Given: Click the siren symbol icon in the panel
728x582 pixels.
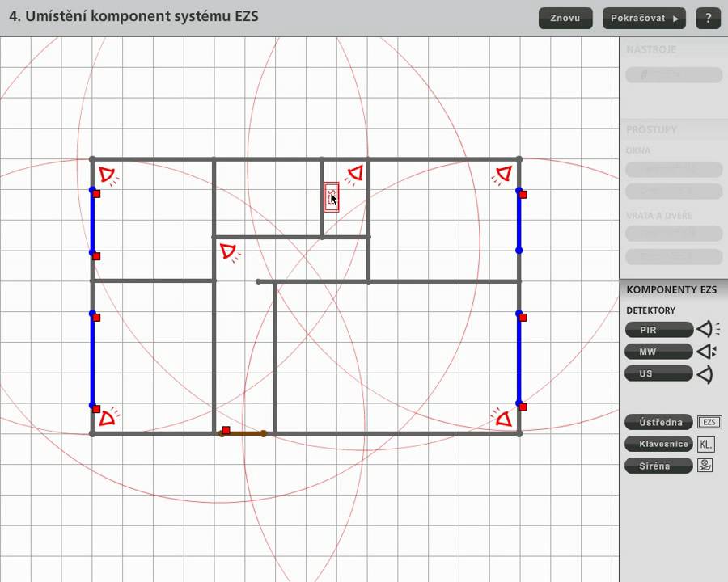Looking at the screenshot, I should pyautogui.click(x=705, y=465).
